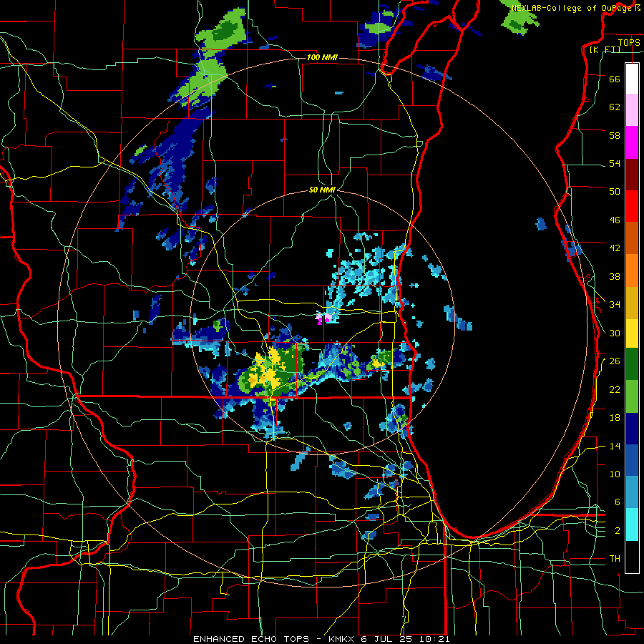Select the '10' legend value
Screen dimensions: 644x644
tap(615, 474)
